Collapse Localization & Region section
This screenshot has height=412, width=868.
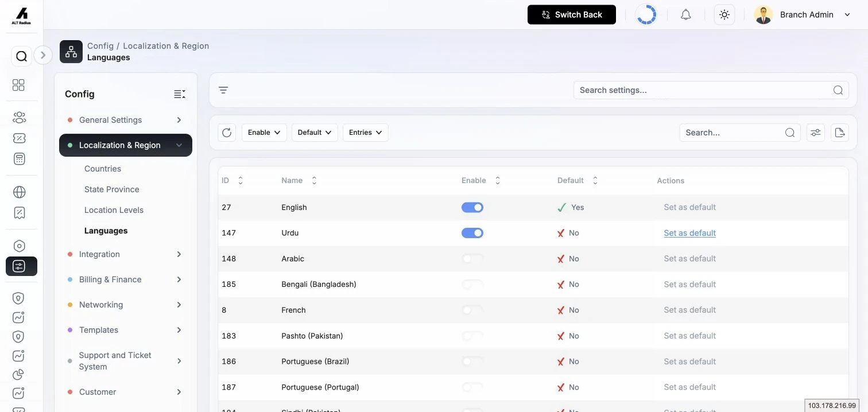(x=126, y=145)
